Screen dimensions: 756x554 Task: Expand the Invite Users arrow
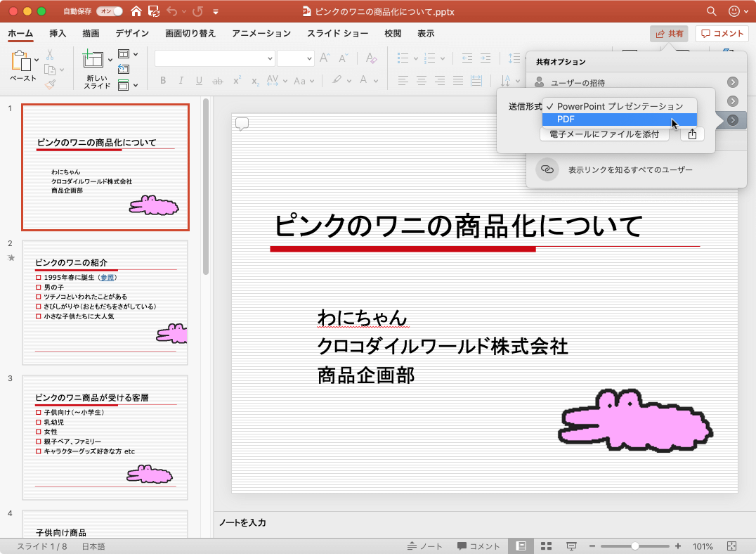732,82
